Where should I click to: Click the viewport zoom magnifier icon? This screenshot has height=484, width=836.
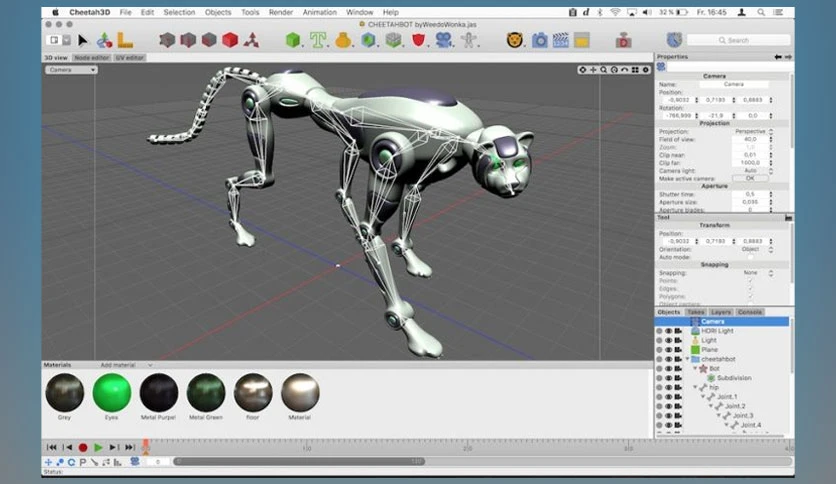click(604, 70)
